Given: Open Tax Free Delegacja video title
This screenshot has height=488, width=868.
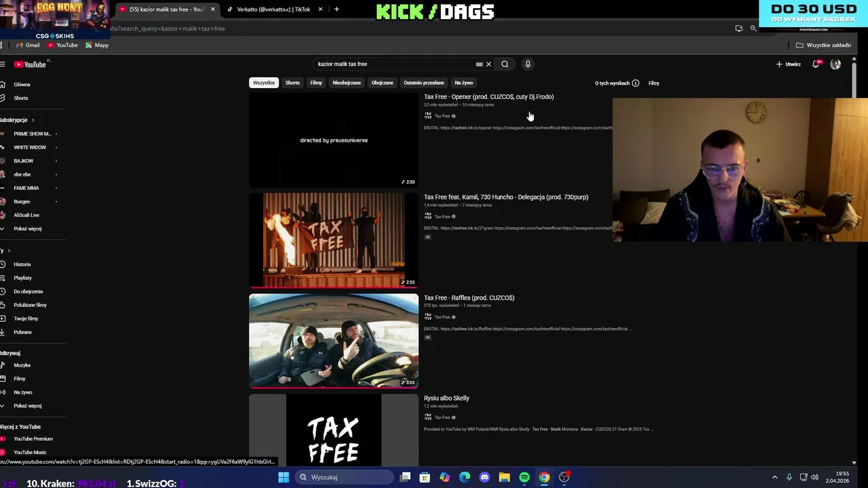Looking at the screenshot, I should pyautogui.click(x=506, y=197).
